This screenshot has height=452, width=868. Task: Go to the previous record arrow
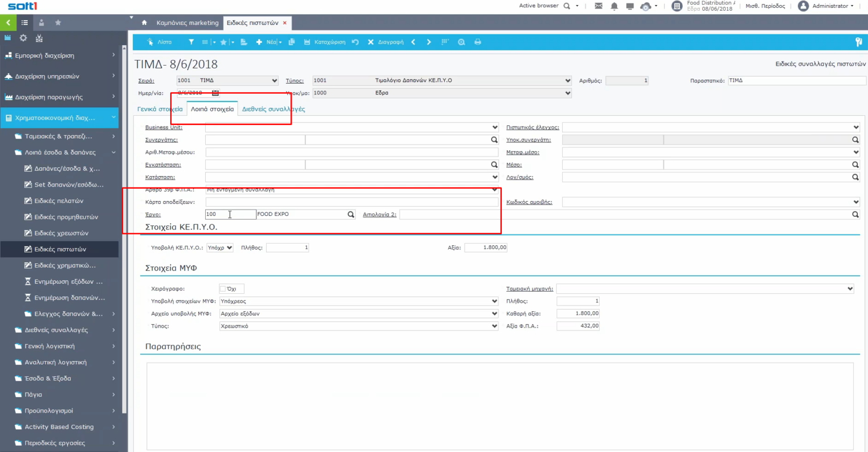click(413, 42)
